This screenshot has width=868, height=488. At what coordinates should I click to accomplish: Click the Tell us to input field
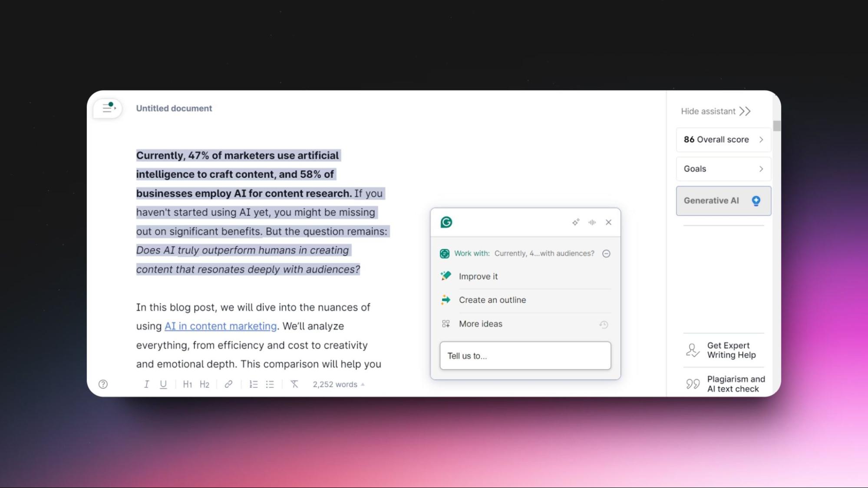pos(525,356)
